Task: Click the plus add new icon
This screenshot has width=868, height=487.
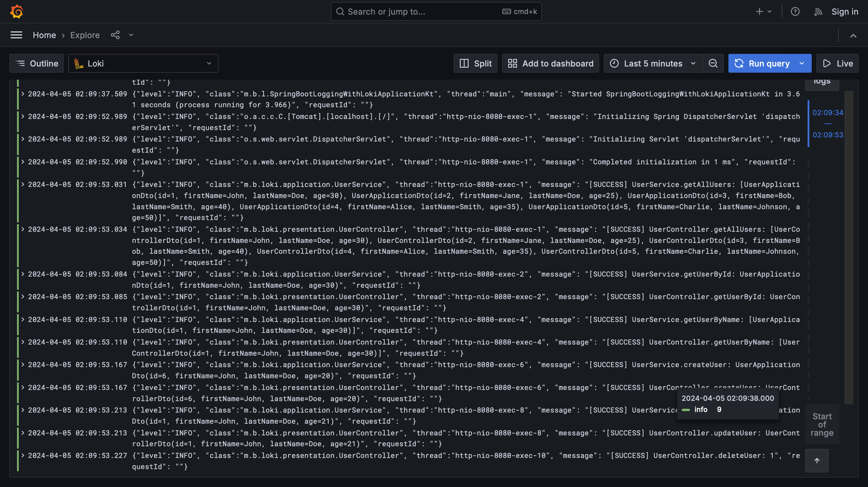Action: click(759, 11)
